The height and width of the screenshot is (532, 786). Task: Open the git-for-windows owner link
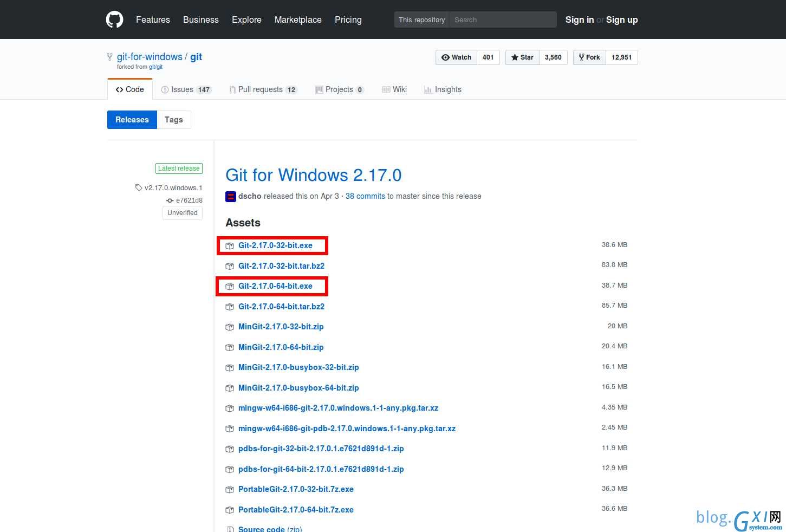click(x=150, y=57)
